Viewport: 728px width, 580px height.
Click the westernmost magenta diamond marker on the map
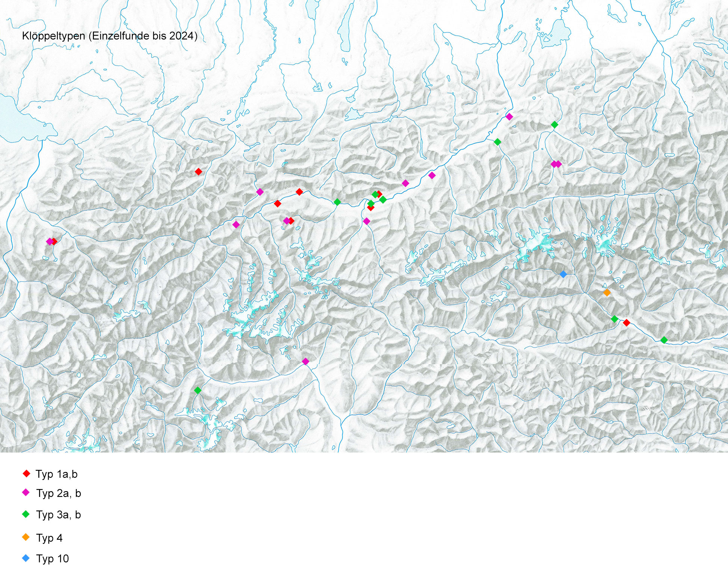pos(49,241)
